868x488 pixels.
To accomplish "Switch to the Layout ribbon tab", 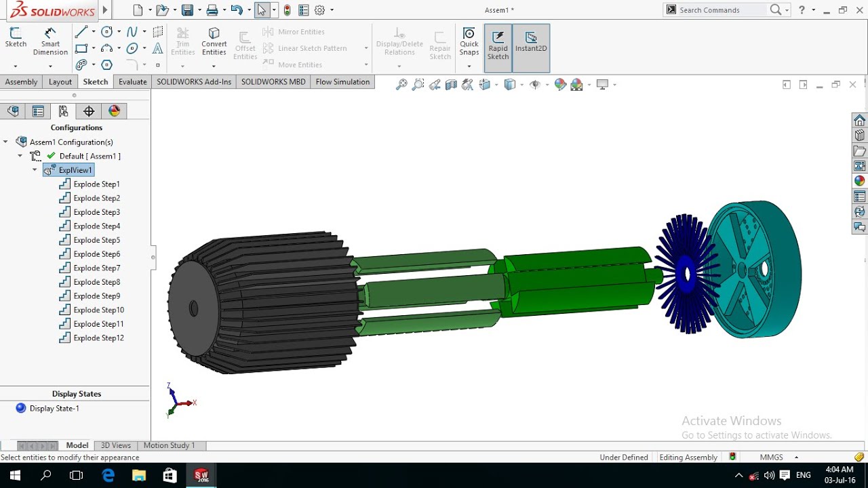I will tap(60, 82).
